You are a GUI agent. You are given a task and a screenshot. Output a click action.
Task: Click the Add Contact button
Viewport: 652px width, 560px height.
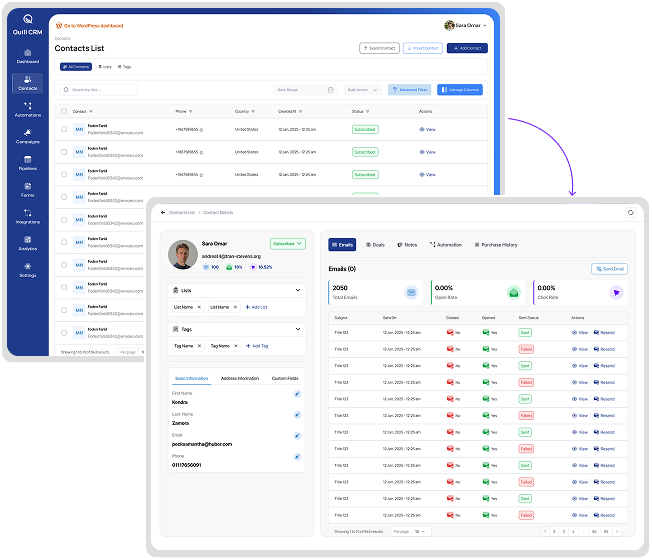coord(468,48)
